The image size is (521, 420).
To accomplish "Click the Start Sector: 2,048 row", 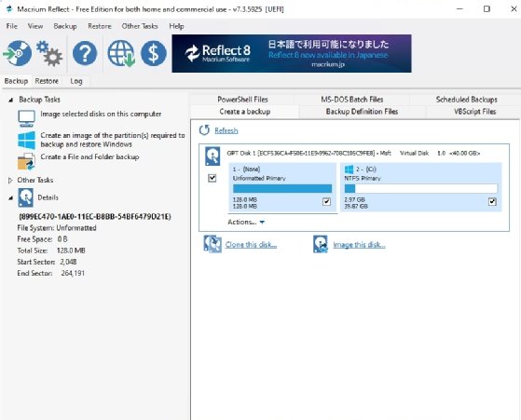I will point(47,262).
